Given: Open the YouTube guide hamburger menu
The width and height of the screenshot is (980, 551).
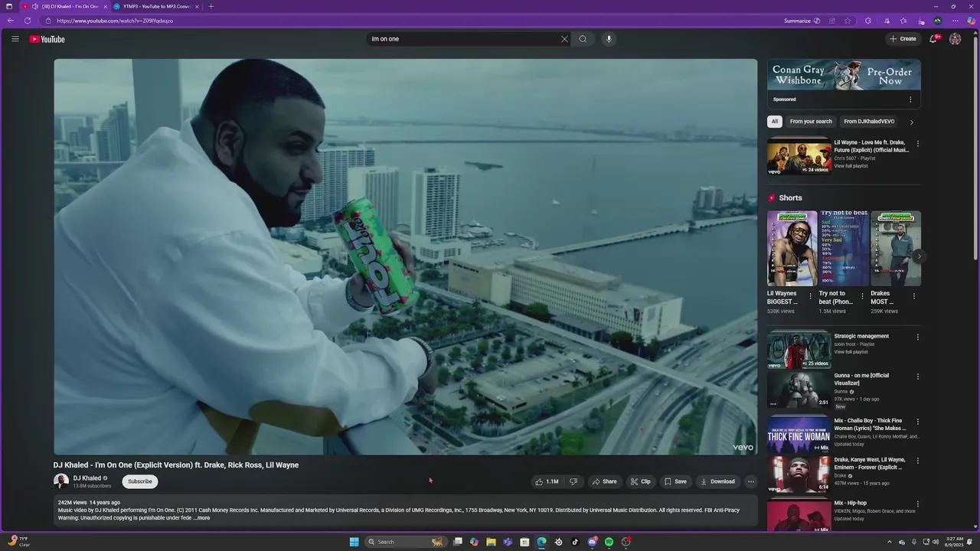Looking at the screenshot, I should [x=15, y=39].
